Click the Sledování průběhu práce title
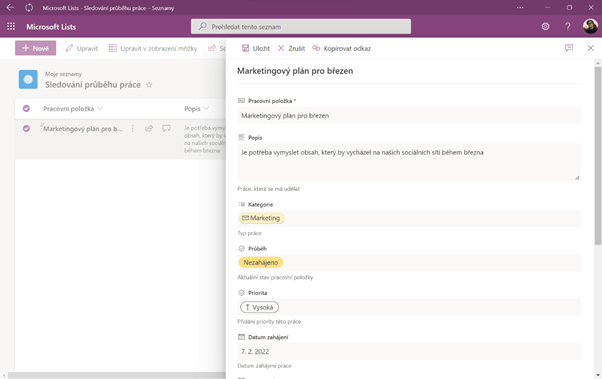 pos(93,85)
